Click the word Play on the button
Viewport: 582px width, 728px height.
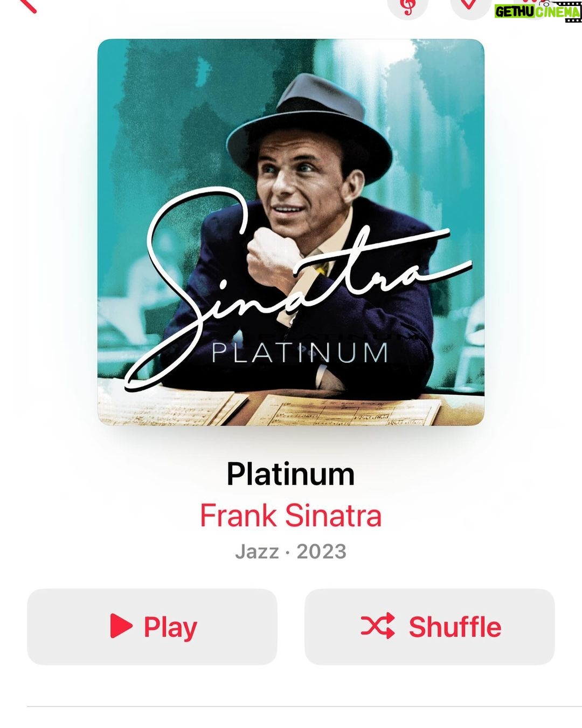170,627
